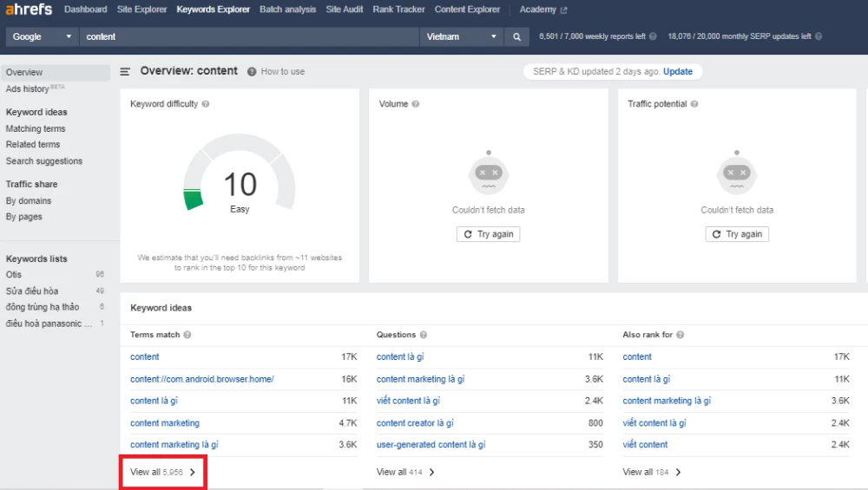The width and height of the screenshot is (868, 490).
Task: Click the monthly SERP updates info icon
Action: [819, 36]
